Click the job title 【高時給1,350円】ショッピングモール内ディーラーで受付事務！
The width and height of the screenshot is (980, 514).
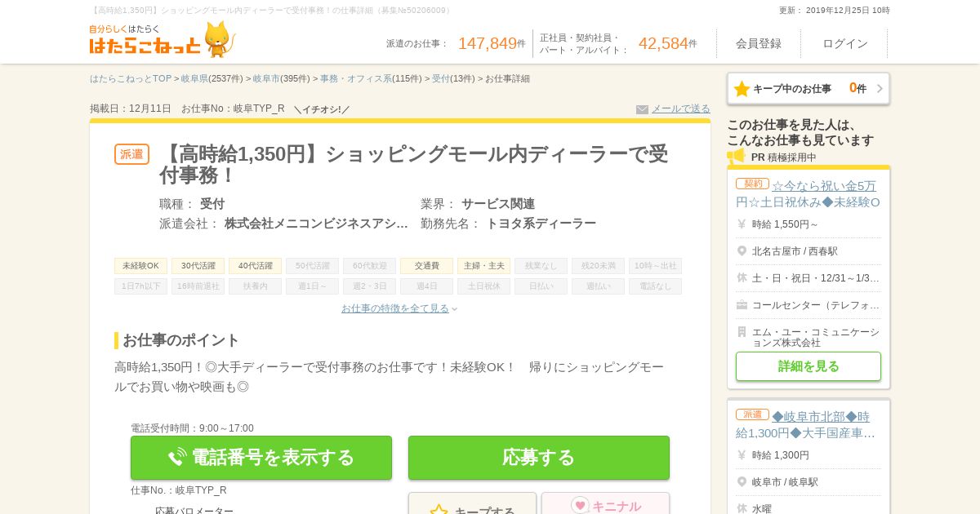413,164
